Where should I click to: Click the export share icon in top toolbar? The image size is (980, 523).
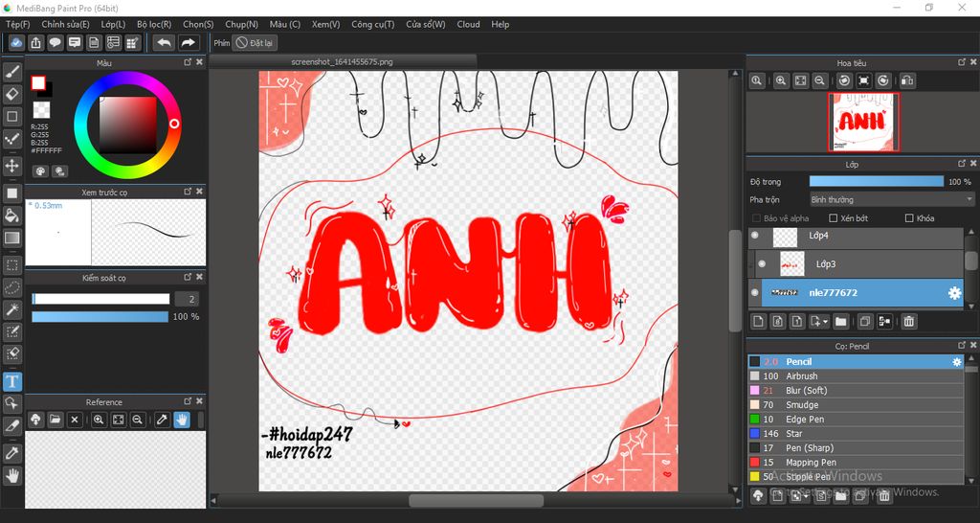pos(36,42)
